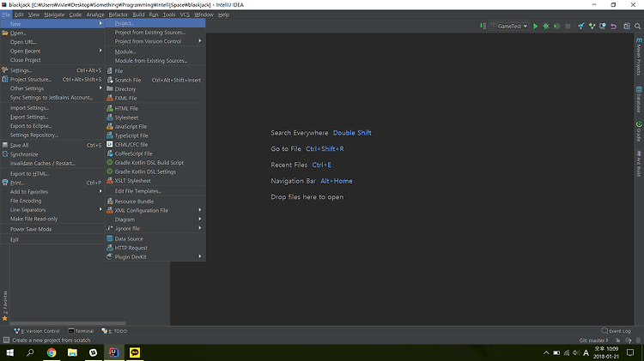Open Search Everywhere magnifier icon

pyautogui.click(x=637, y=27)
